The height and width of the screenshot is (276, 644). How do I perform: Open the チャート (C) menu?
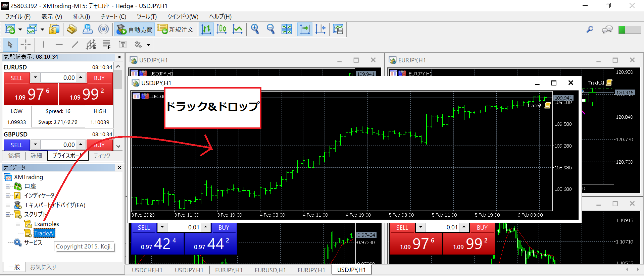click(113, 16)
